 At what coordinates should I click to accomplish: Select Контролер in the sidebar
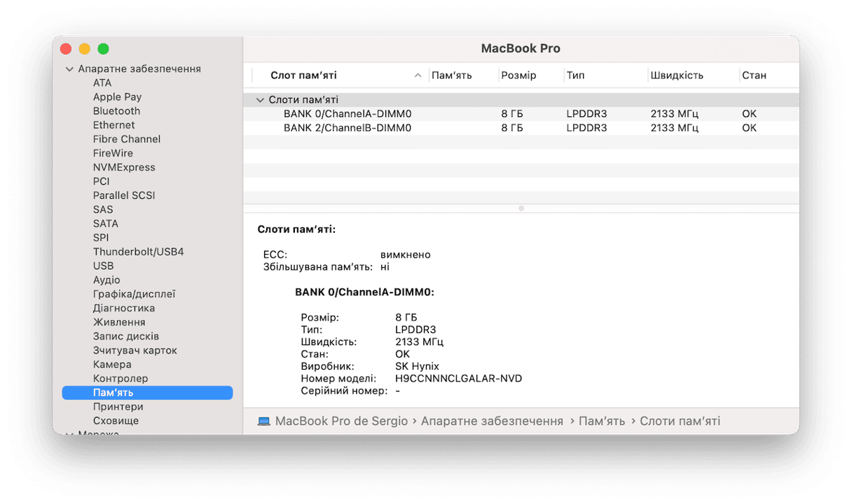[121, 378]
